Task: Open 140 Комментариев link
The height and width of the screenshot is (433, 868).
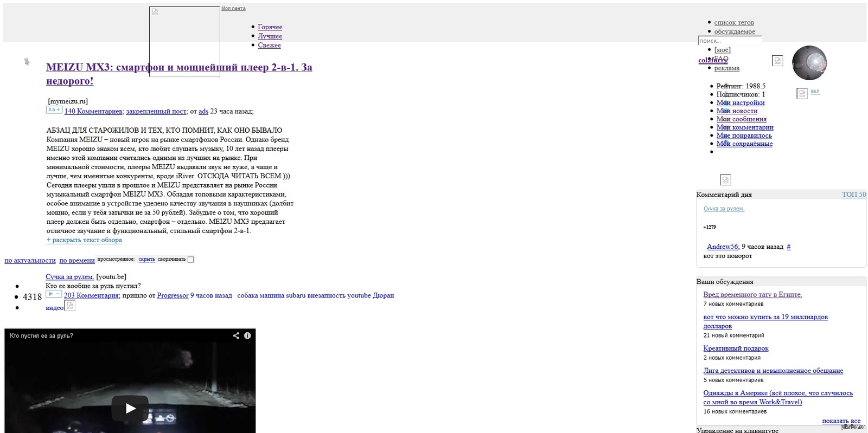Action: [93, 111]
